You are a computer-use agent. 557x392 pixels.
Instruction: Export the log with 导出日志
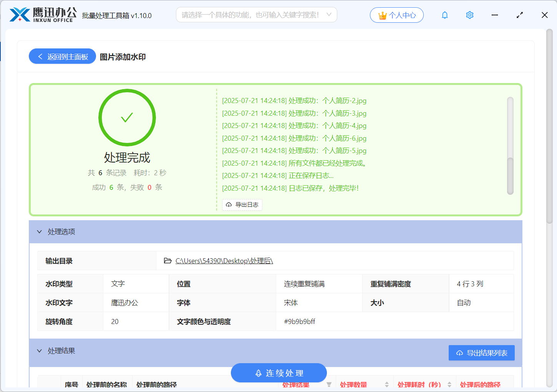[242, 205]
